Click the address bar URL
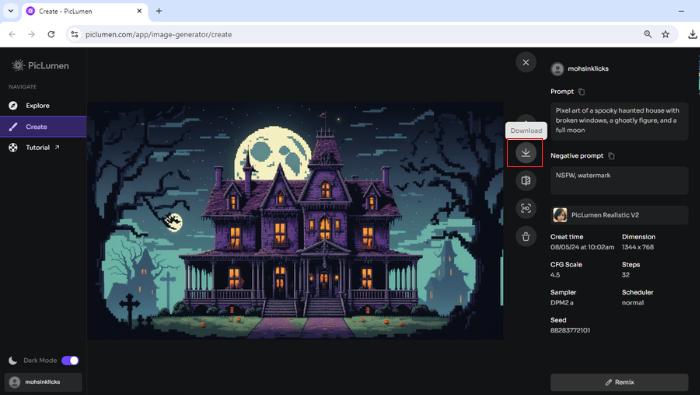 tap(158, 34)
